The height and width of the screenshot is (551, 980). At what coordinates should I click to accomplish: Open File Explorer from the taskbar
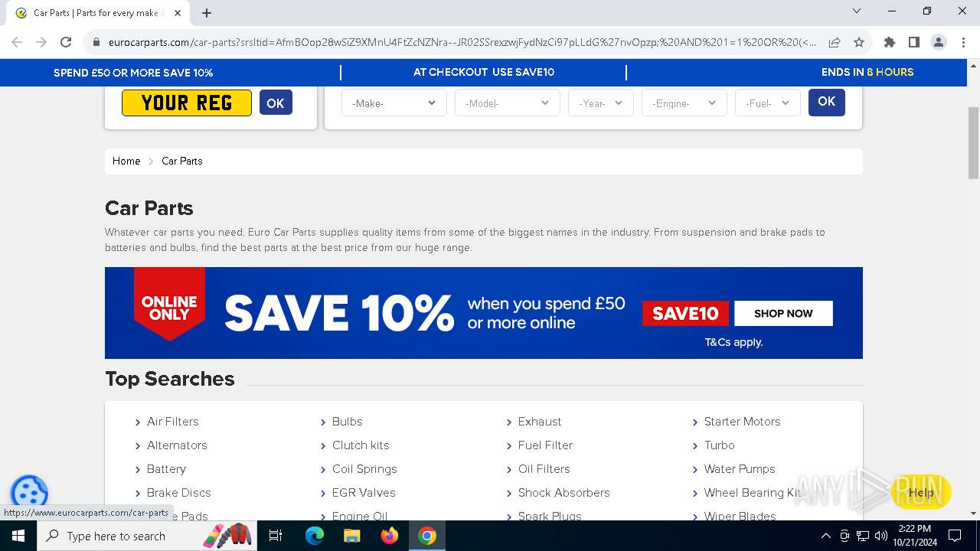[351, 536]
